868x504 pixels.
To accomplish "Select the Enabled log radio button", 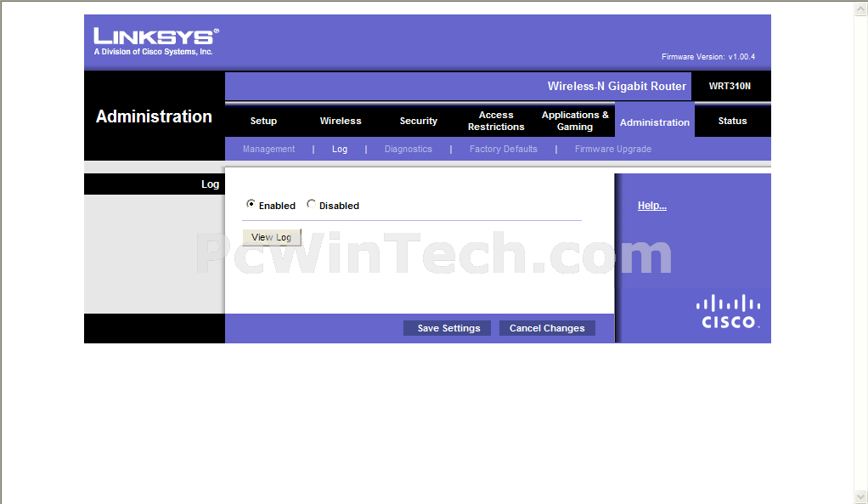I will coord(251,204).
